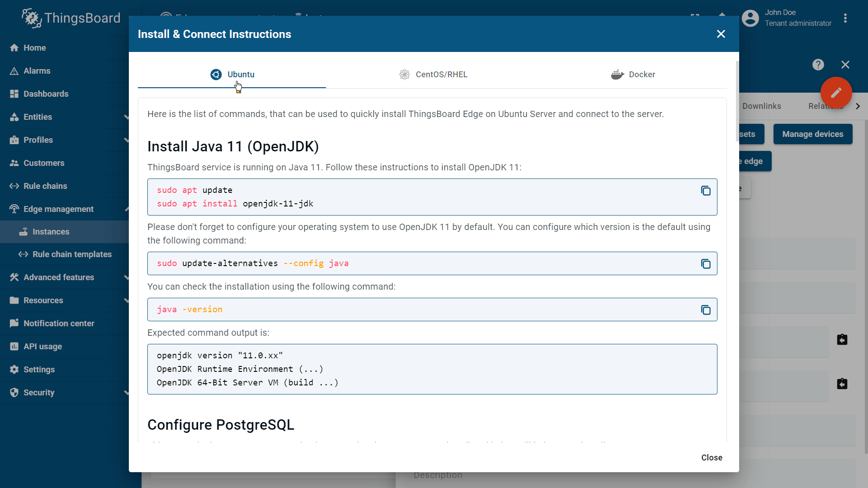The width and height of the screenshot is (868, 488).
Task: Click the Customers people icon
Action: point(14,163)
